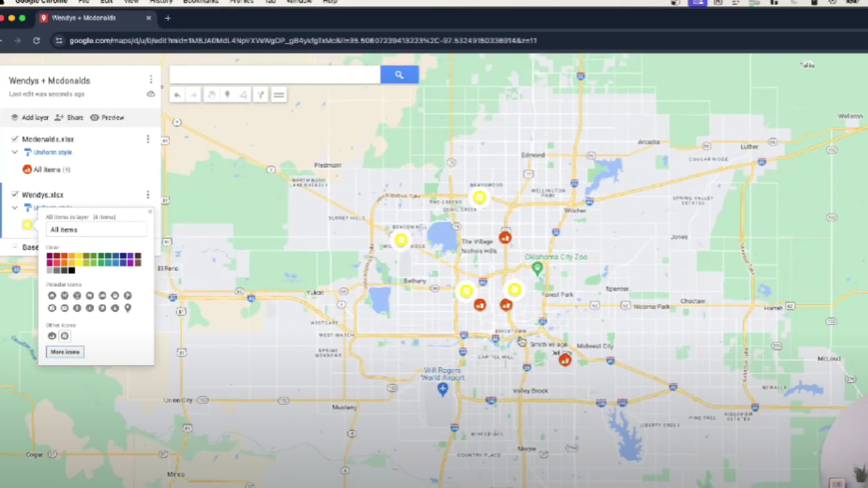
Task: Pick the home icon in Popular icons
Action: 52,296
